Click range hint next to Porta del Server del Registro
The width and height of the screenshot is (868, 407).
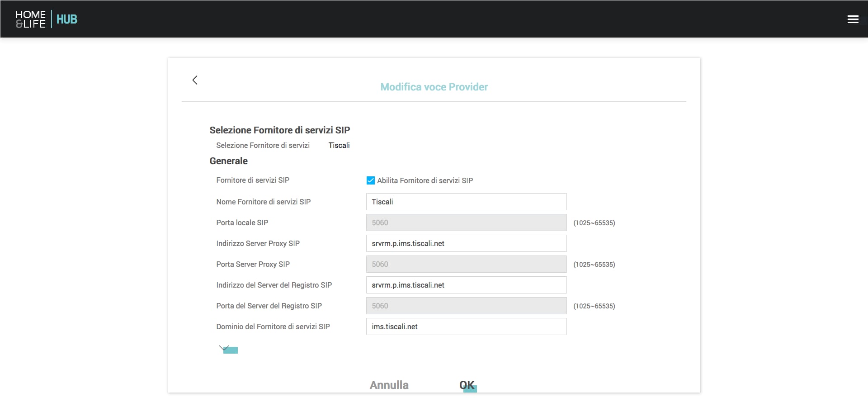click(x=594, y=306)
